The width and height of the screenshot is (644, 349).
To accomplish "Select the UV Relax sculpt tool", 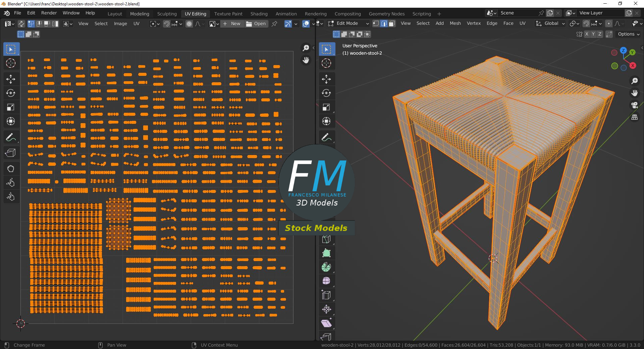I will pyautogui.click(x=11, y=183).
